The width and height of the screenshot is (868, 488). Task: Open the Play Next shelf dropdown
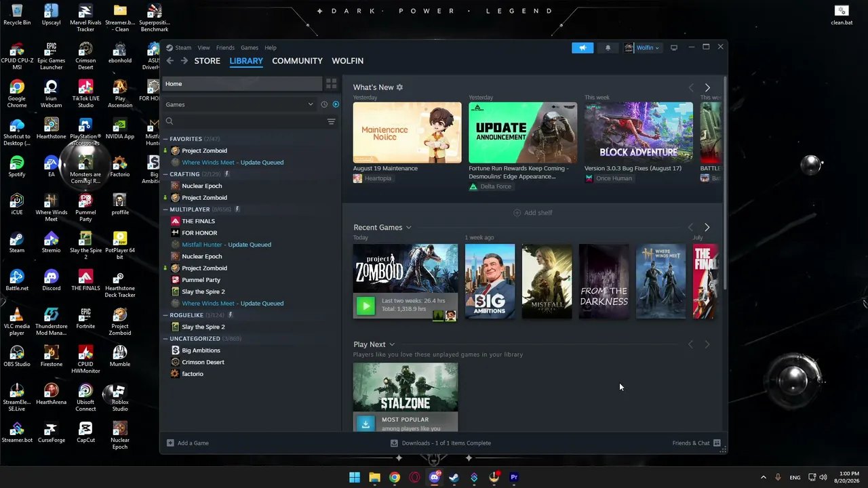click(x=392, y=345)
